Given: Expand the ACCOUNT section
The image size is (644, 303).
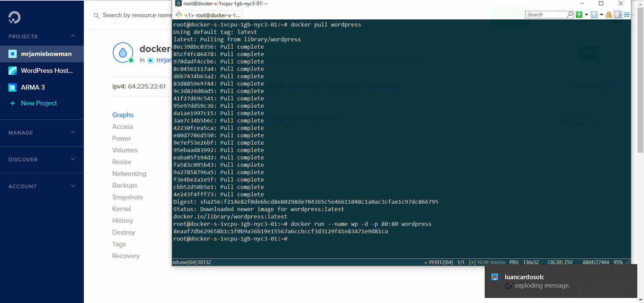Looking at the screenshot, I should (42, 186).
